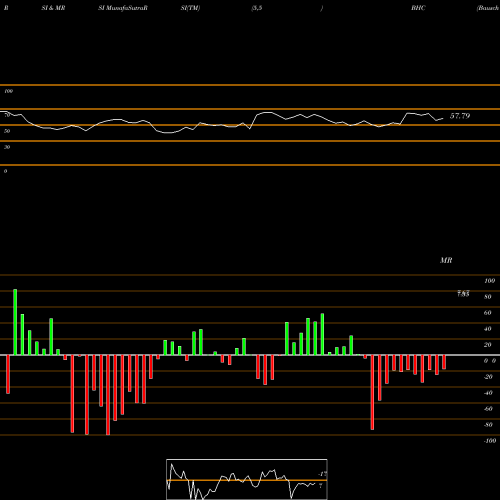Viewport: 500px width, 500px height.
Task: Click the RSI axis label 100
Action: (x=9, y=91)
